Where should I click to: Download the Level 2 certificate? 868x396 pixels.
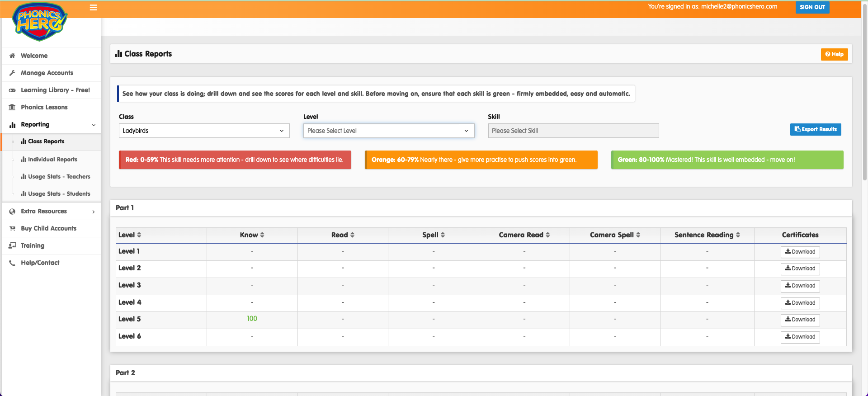[800, 269]
